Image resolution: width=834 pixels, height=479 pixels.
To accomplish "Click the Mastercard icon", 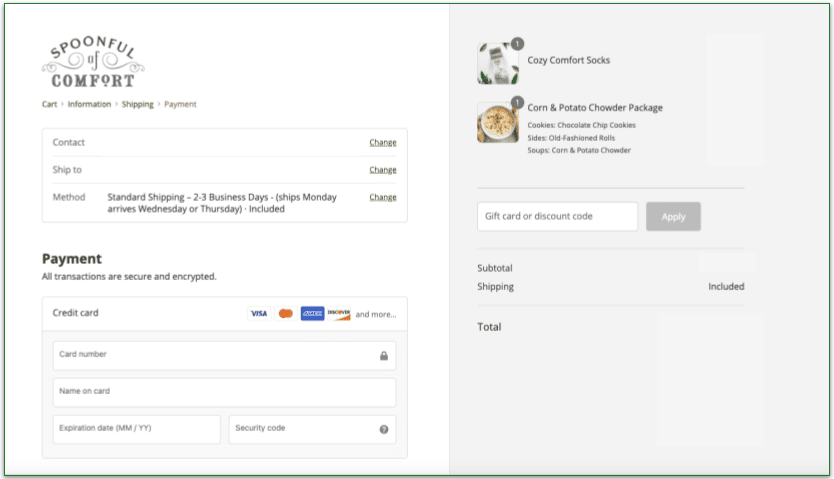I will [286, 314].
